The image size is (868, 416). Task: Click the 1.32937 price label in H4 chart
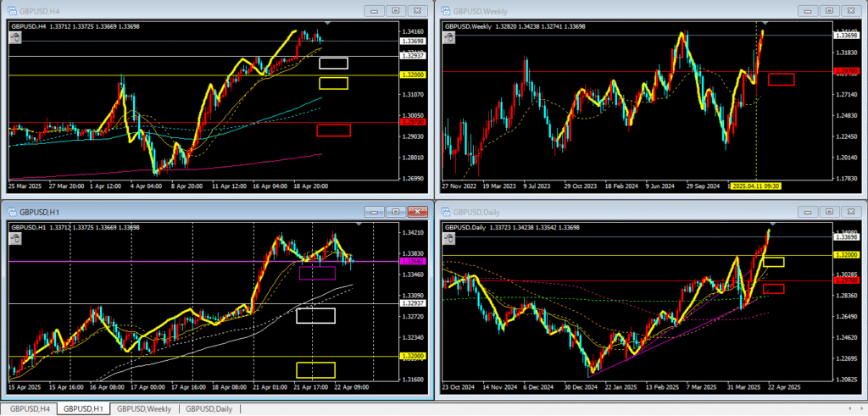click(x=415, y=57)
